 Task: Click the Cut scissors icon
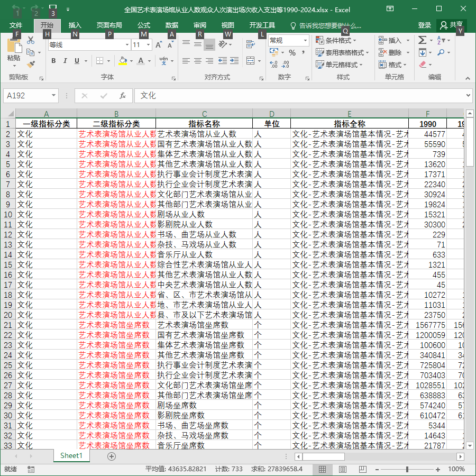pyautogui.click(x=31, y=40)
